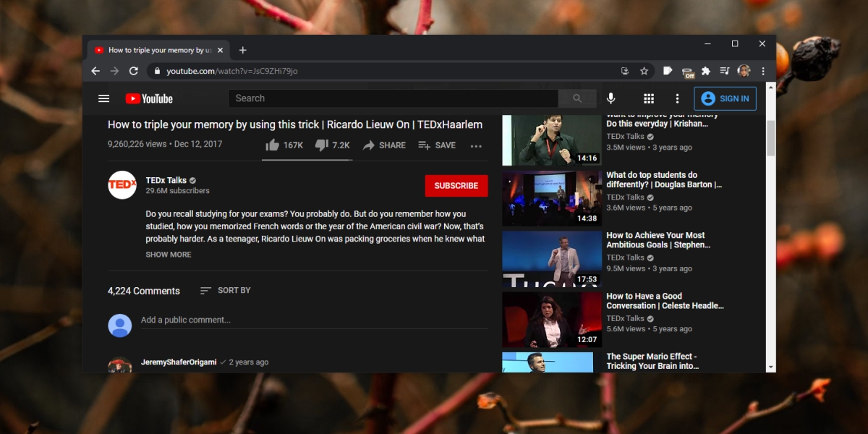
Task: Click the page vertical scrollbar
Action: [771, 229]
